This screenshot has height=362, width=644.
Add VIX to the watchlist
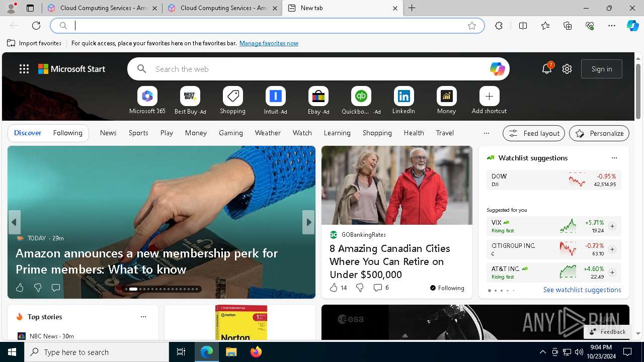(612, 226)
